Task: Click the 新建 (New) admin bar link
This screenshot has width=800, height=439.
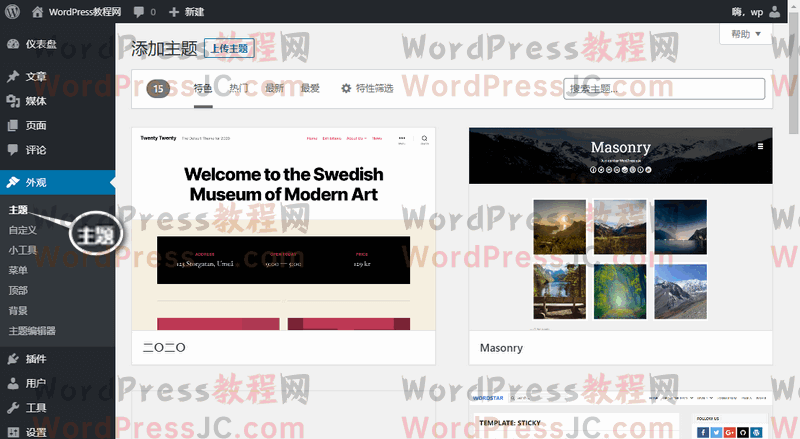Action: (x=193, y=12)
